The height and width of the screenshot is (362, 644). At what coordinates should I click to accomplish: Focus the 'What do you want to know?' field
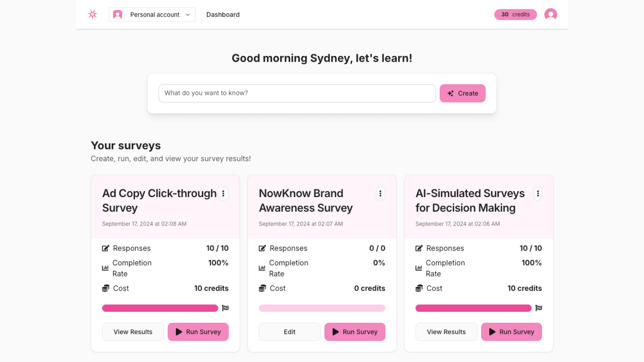297,93
